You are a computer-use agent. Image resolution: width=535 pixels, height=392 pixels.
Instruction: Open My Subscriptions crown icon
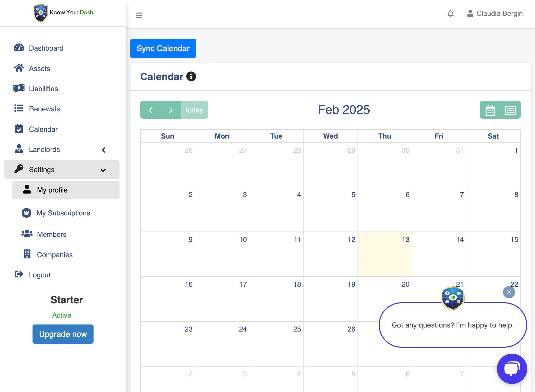pos(26,213)
